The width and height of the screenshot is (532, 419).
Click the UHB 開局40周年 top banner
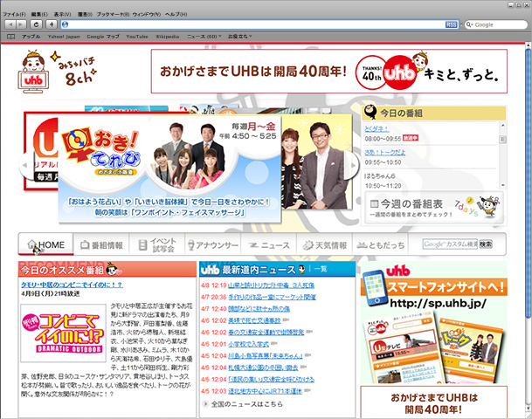(x=329, y=72)
